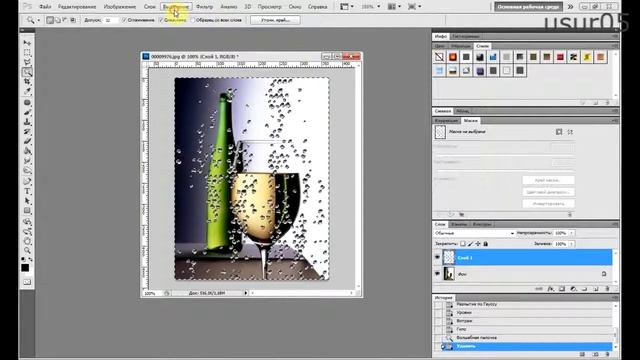The width and height of the screenshot is (640, 360).
Task: Open the Файл menu
Action: [x=45, y=7]
